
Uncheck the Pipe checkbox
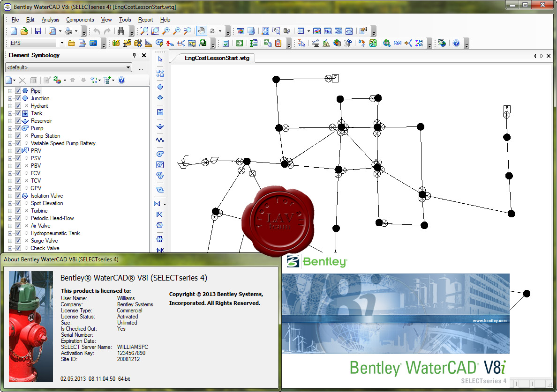(18, 91)
